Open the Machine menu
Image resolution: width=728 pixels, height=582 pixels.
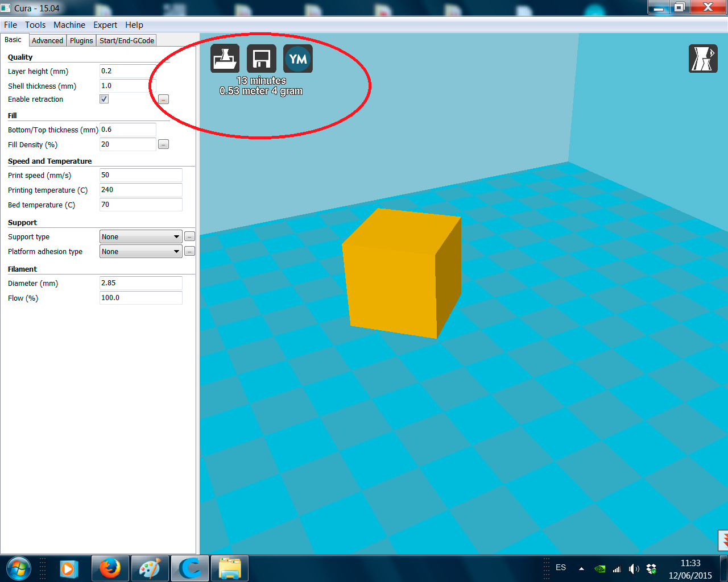69,25
